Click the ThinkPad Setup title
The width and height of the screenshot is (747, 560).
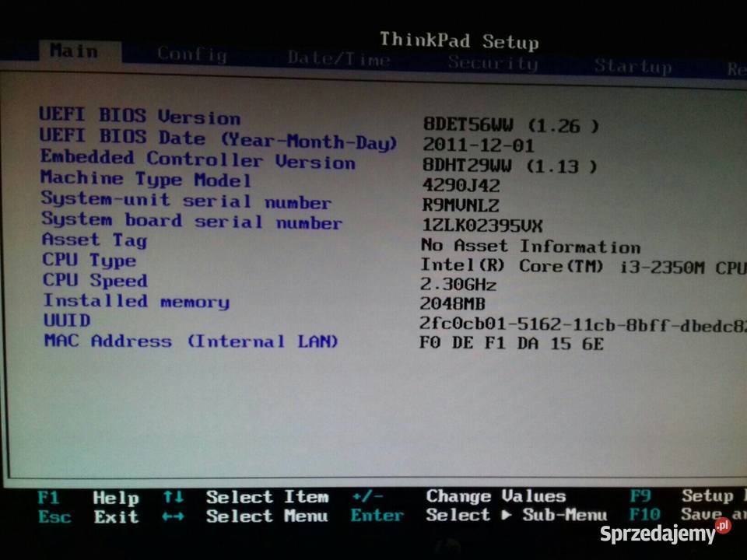click(x=459, y=41)
